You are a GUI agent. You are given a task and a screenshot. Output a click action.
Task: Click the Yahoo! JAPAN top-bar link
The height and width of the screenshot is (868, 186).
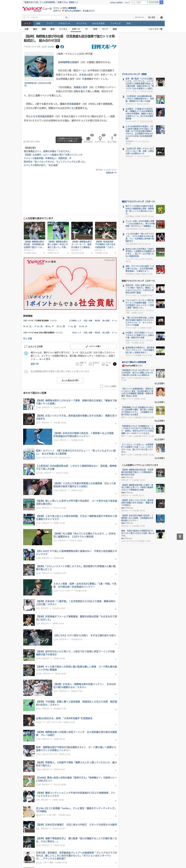click(x=116, y=2)
